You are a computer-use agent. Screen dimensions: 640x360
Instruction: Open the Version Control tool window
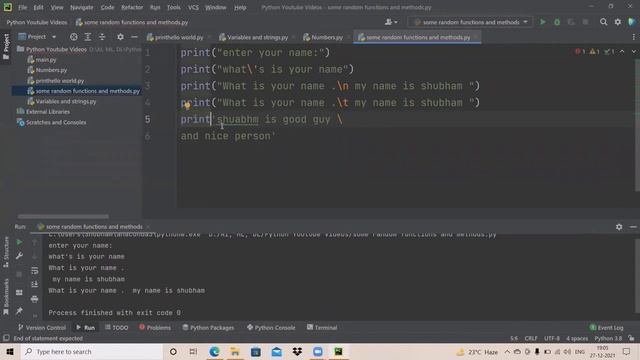click(42, 327)
